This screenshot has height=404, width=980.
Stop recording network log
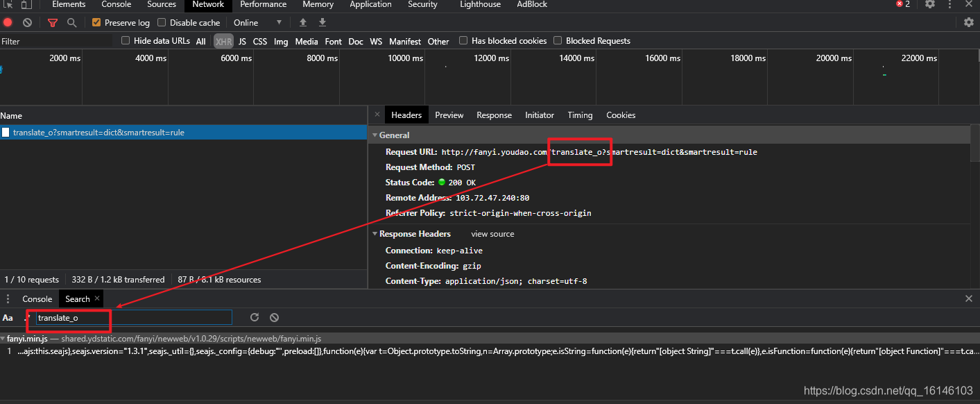[8, 22]
